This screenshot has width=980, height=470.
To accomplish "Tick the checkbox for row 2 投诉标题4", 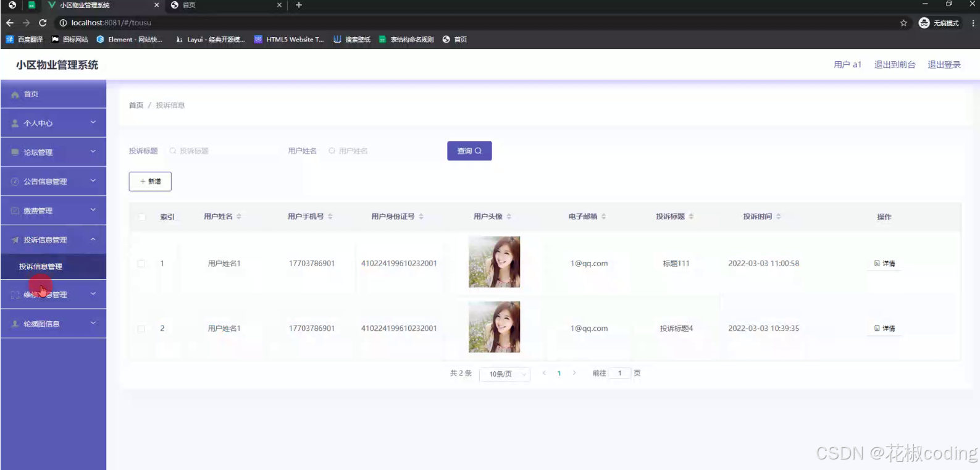I will (141, 329).
